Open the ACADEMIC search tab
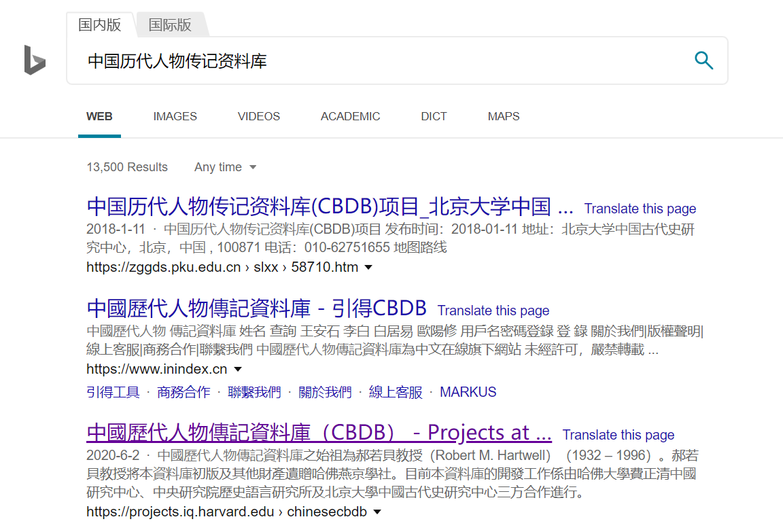 click(350, 116)
